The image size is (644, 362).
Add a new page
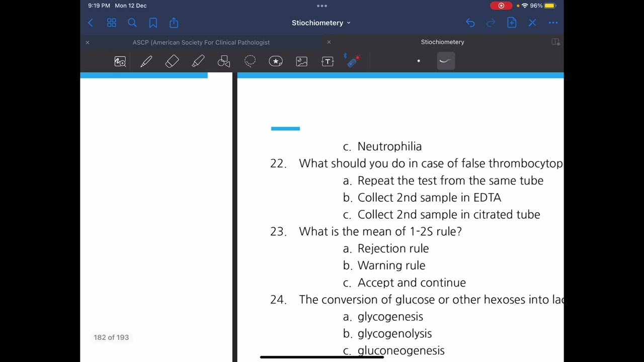[x=512, y=23]
